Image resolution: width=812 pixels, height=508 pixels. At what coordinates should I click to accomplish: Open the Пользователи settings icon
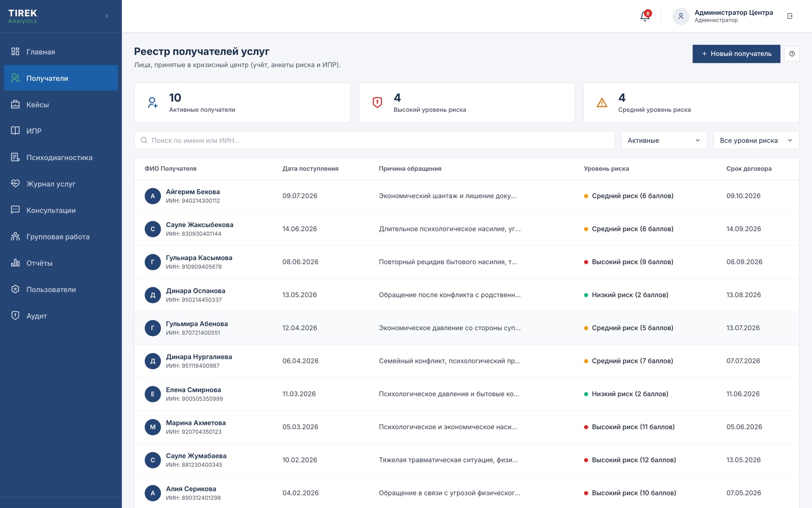[x=15, y=289]
